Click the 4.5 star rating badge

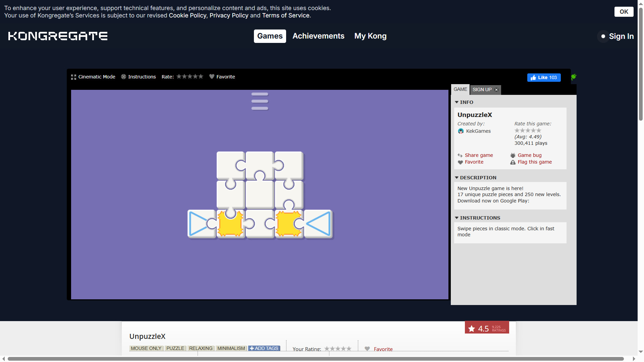[x=487, y=328]
